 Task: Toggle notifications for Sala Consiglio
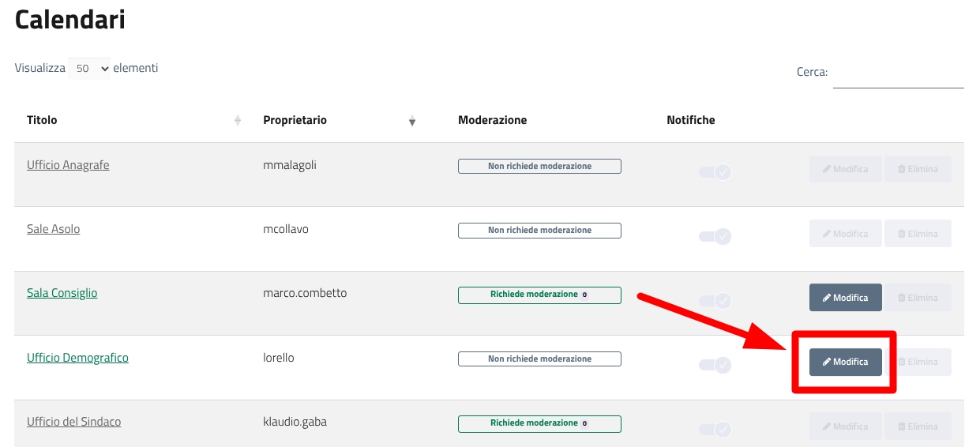(x=715, y=301)
